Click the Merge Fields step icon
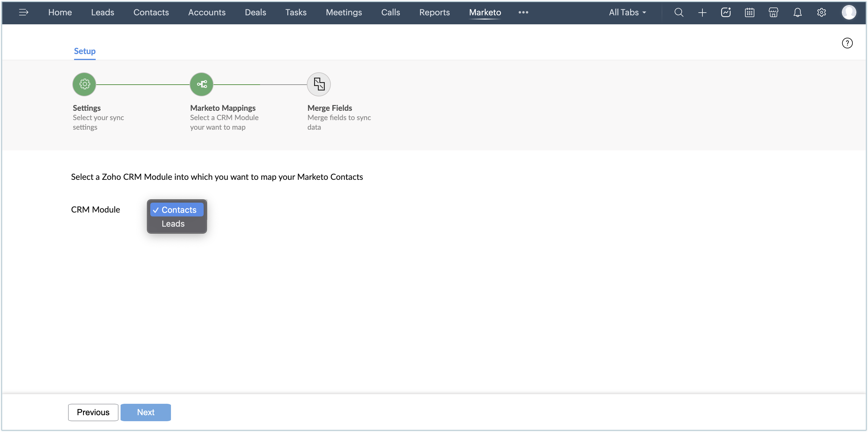Viewport: 868px width, 432px height. coord(319,84)
